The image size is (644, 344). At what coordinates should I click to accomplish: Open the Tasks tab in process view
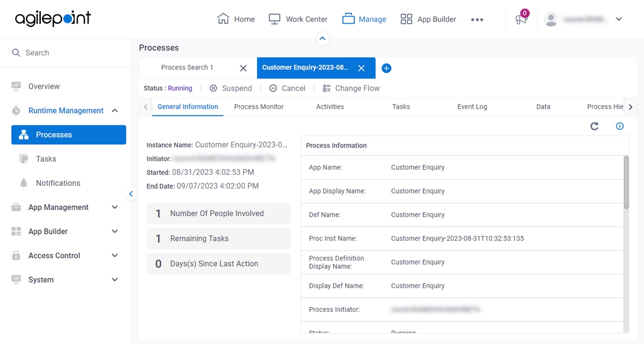tap(401, 107)
